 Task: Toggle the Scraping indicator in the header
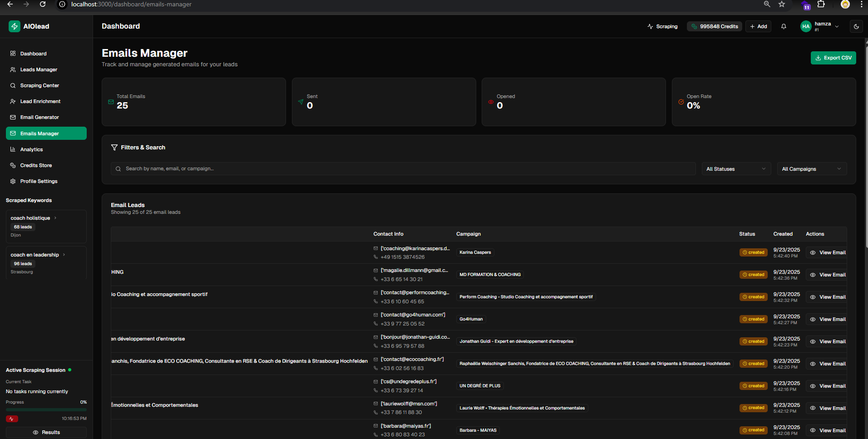click(662, 26)
